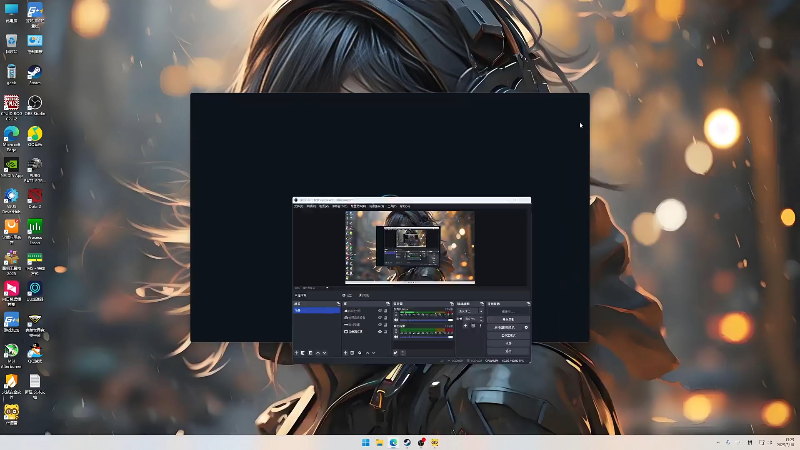Pop out the Audio Mixer dock

click(x=452, y=304)
